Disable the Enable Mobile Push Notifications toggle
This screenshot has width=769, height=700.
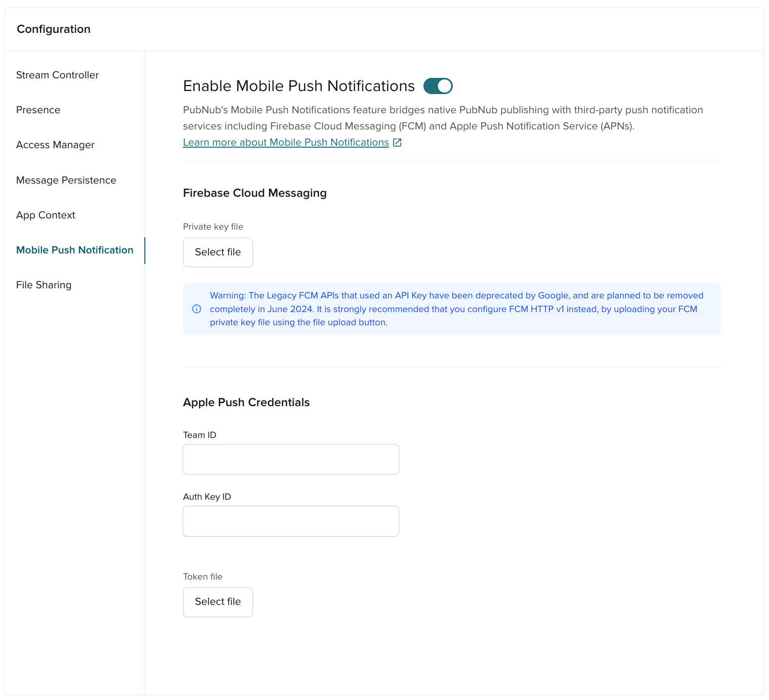[x=438, y=86]
